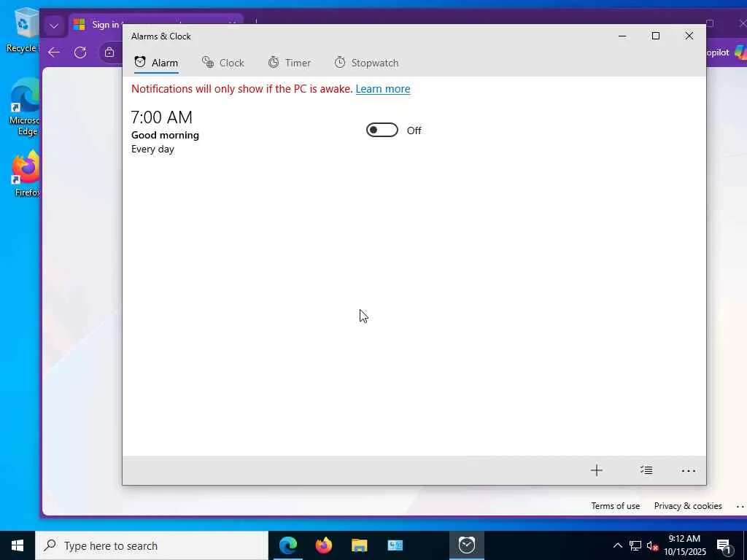Open the Clock tab
The image size is (747, 560).
tap(223, 63)
